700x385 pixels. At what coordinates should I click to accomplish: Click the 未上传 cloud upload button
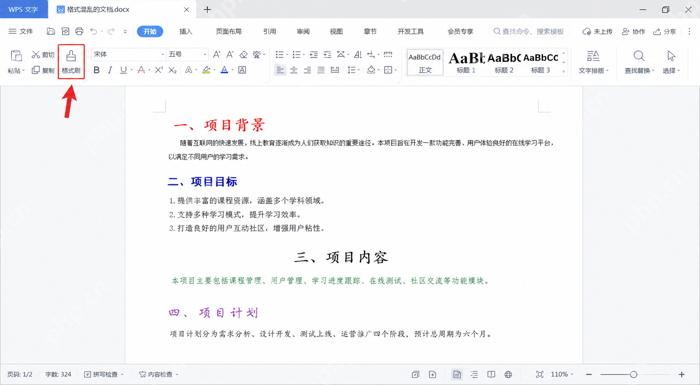tap(597, 31)
